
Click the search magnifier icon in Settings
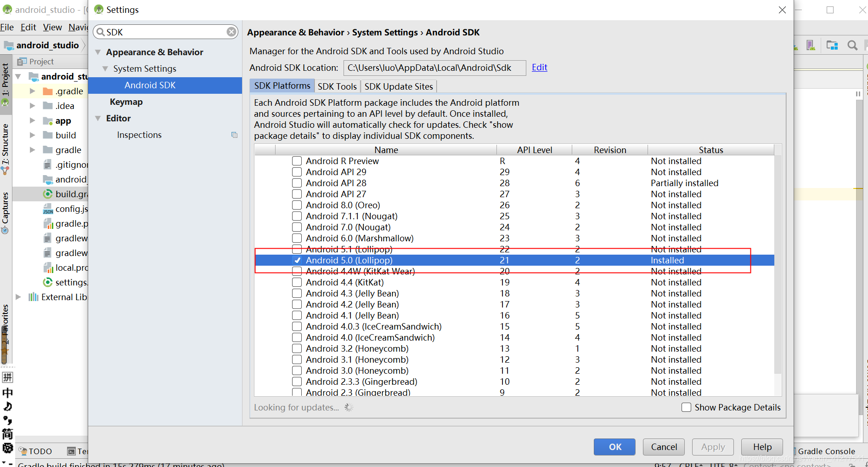coord(101,32)
